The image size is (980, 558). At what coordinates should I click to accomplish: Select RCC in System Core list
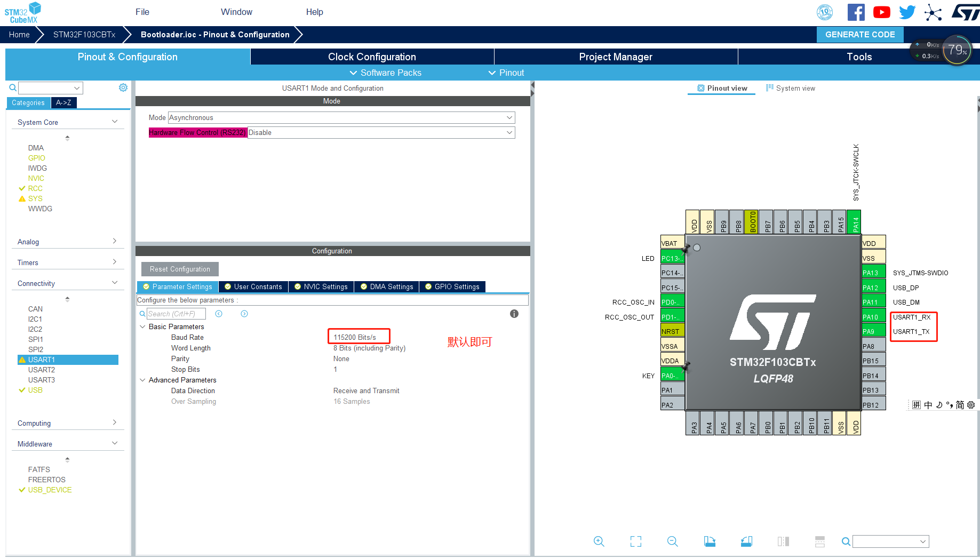pos(35,188)
